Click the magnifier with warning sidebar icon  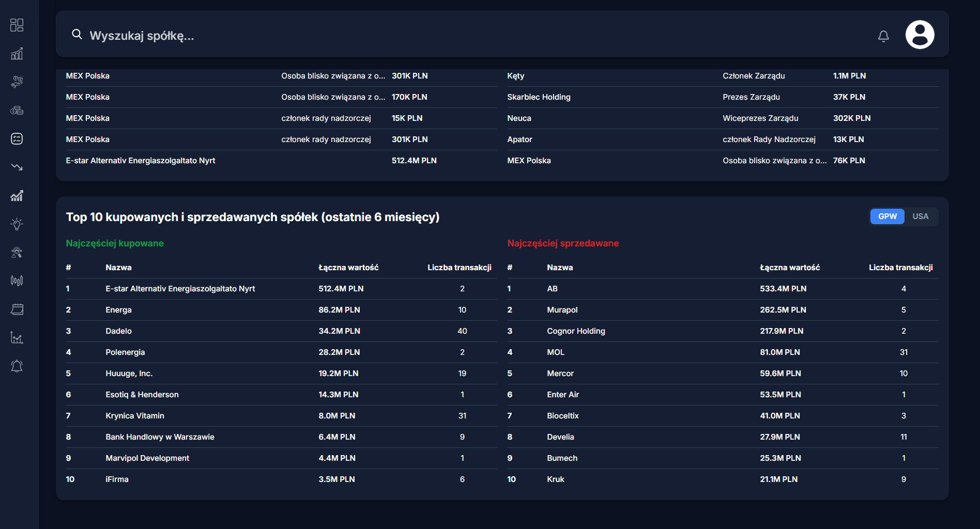[x=17, y=253]
